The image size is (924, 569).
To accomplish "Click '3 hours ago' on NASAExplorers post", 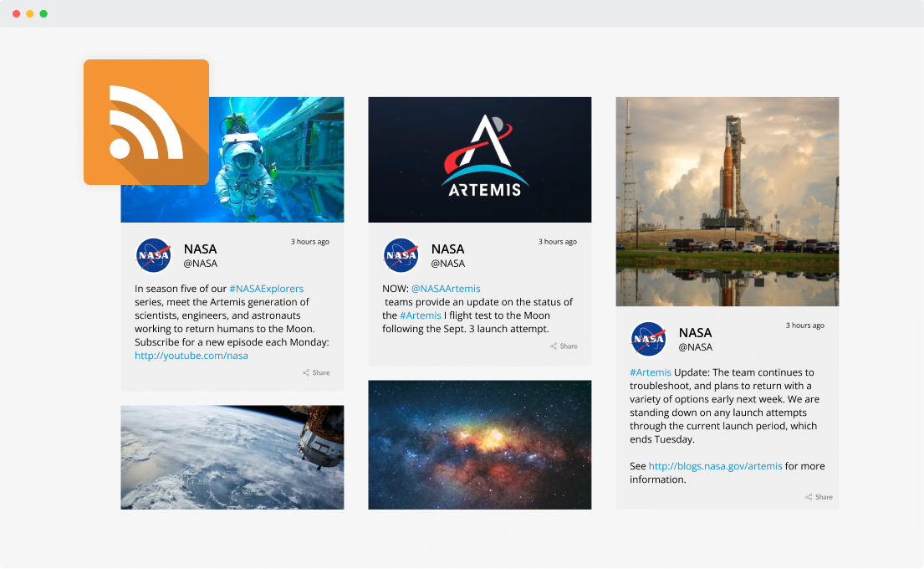I will click(310, 242).
